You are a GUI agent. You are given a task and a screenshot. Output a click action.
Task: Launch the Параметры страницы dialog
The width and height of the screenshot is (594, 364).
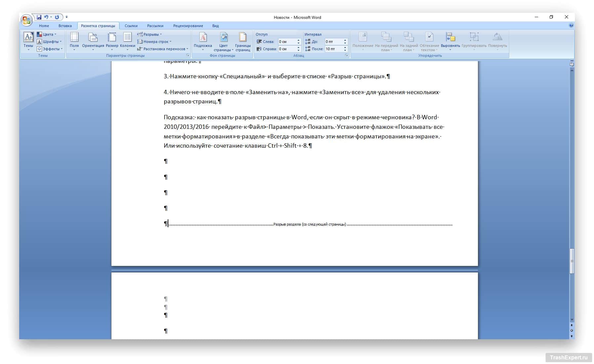point(188,55)
